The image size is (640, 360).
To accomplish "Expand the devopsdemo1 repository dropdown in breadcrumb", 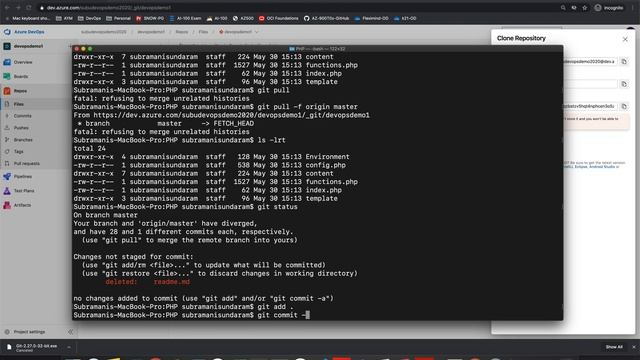I will pos(256,32).
